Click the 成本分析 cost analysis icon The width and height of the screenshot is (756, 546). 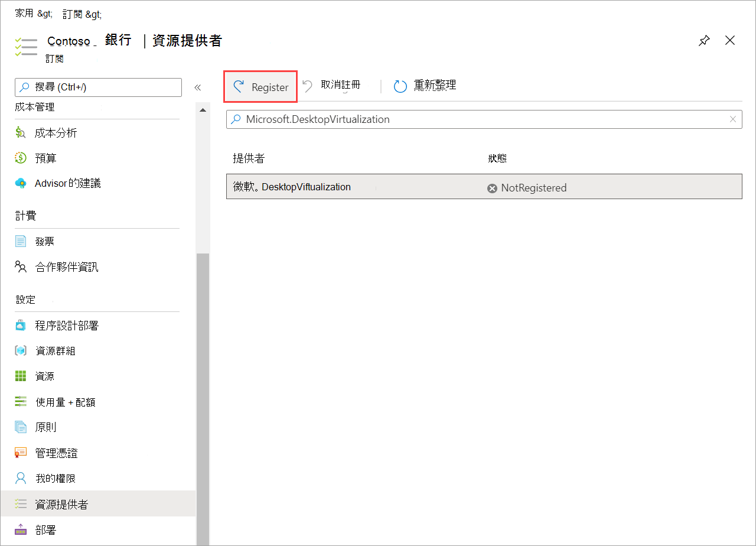click(x=21, y=133)
